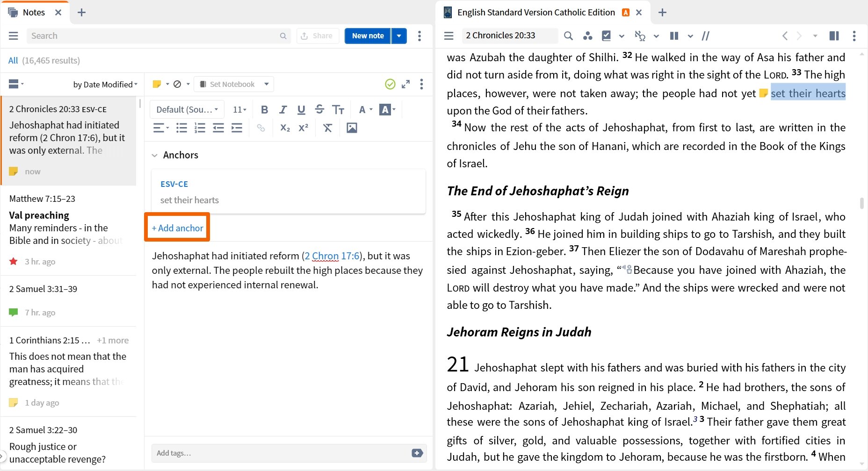Toggle the multiple resource display icon
This screenshot has width=868, height=471.
834,36
